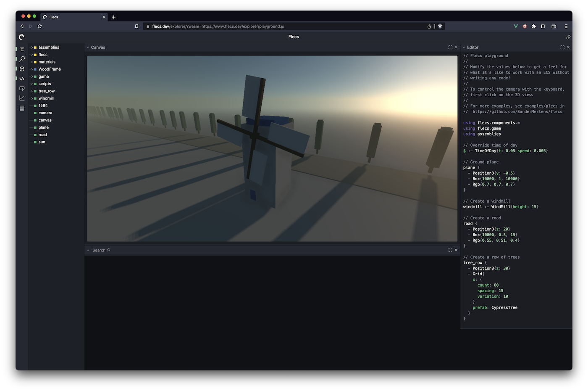Open the statistics chart sidebar icon
The width and height of the screenshot is (588, 391).
(22, 98)
